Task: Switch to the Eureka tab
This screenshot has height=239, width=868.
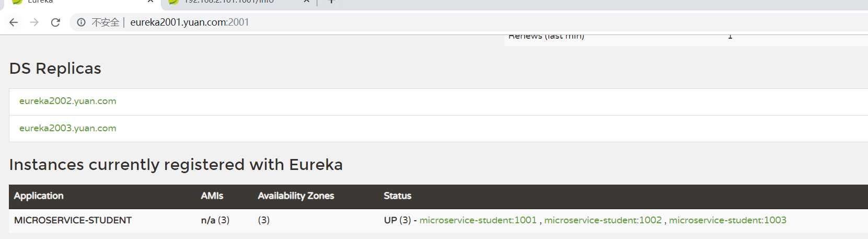Action: [x=78, y=3]
